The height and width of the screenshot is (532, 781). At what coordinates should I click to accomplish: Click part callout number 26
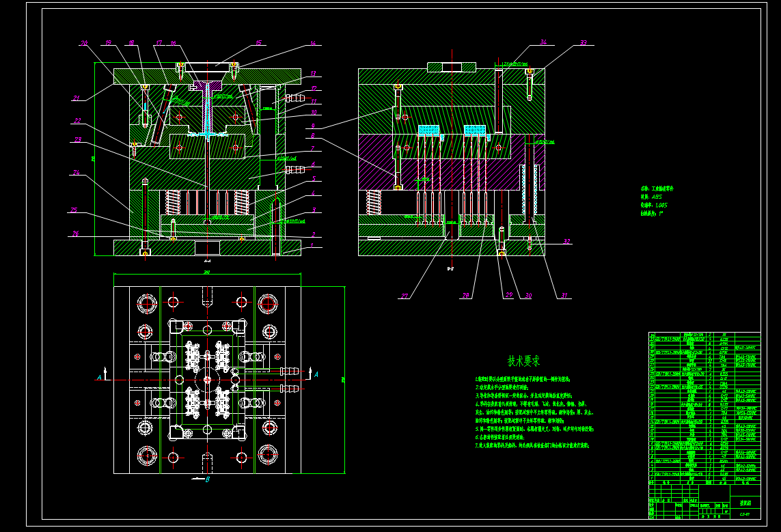coord(76,234)
